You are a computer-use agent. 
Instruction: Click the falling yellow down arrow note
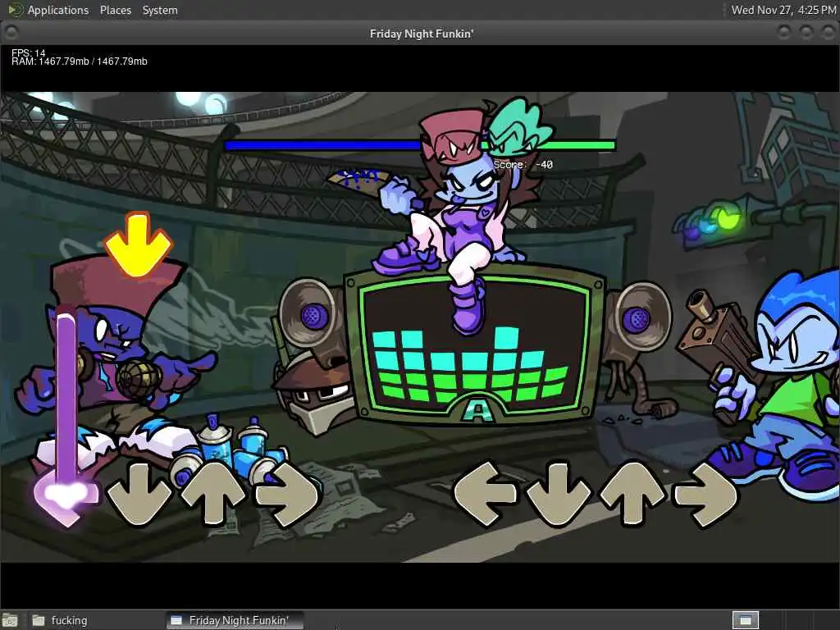point(138,244)
